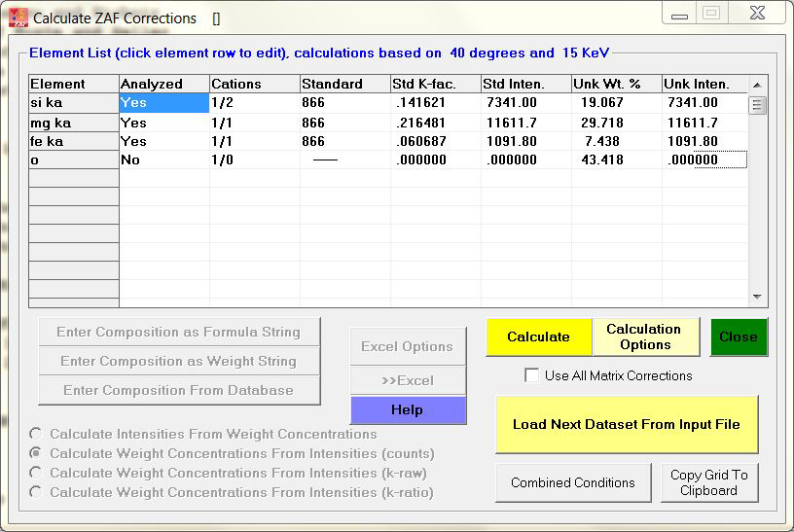Screen dimensions: 794x532
Task: Open the Combined Conditions dialog
Action: [572, 482]
